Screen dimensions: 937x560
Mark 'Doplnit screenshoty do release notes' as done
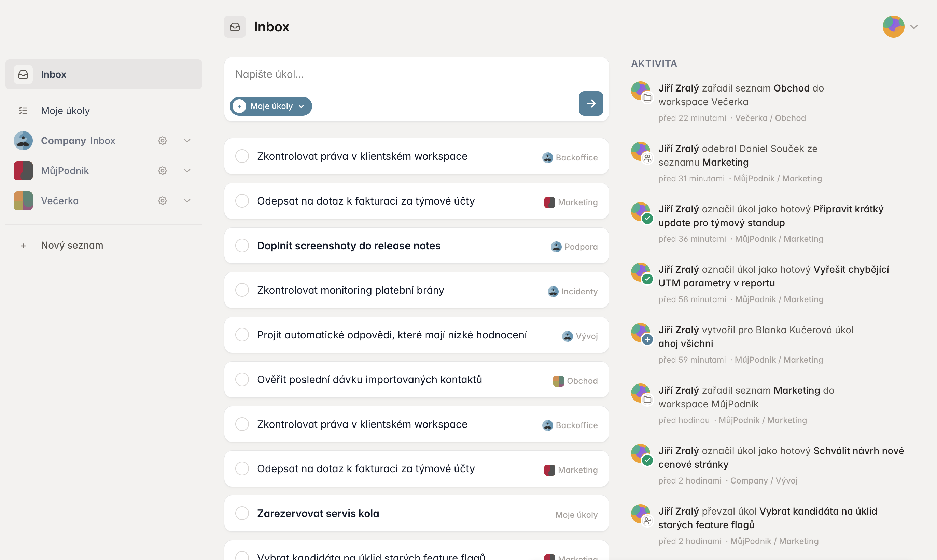point(242,246)
